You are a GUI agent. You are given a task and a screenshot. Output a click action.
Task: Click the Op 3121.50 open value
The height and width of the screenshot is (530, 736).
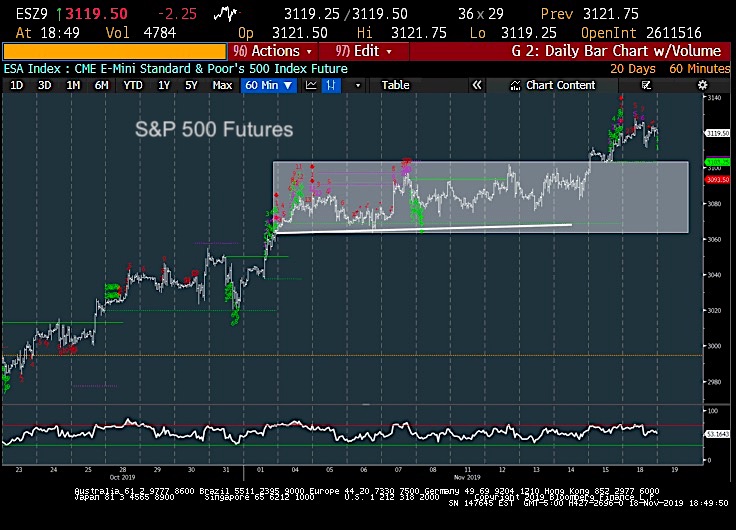(283, 33)
